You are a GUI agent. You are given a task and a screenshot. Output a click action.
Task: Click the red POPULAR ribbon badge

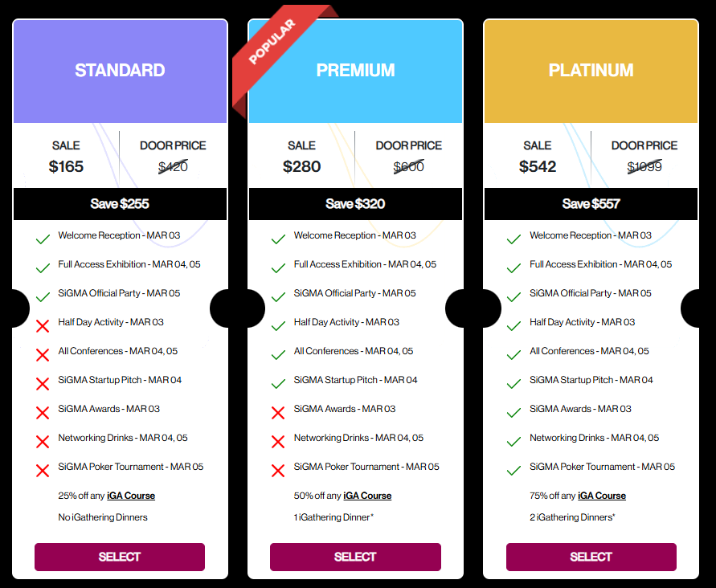point(272,42)
